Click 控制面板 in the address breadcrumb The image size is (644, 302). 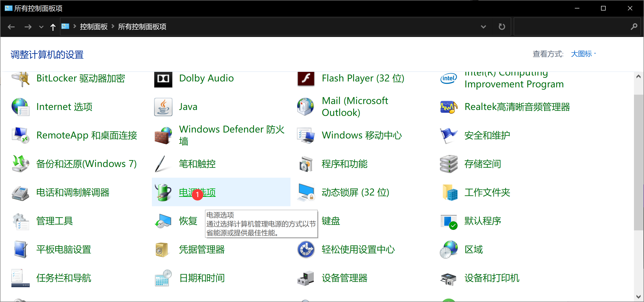click(x=93, y=27)
